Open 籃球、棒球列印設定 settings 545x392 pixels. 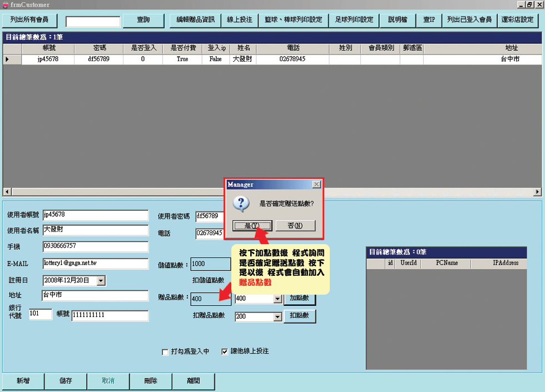click(x=293, y=21)
